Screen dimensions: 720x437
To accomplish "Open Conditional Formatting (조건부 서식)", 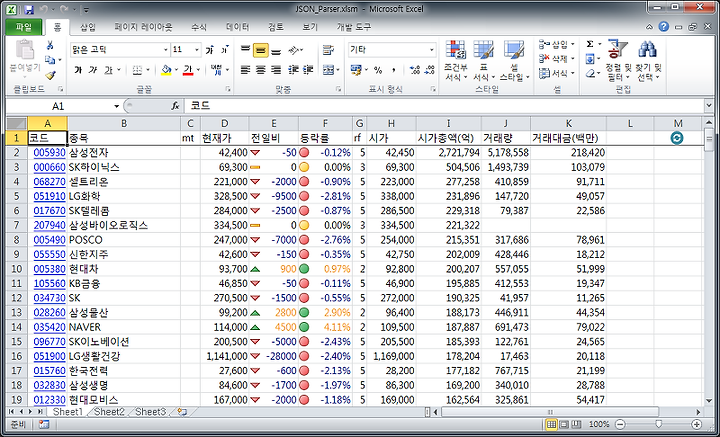I will (x=455, y=61).
